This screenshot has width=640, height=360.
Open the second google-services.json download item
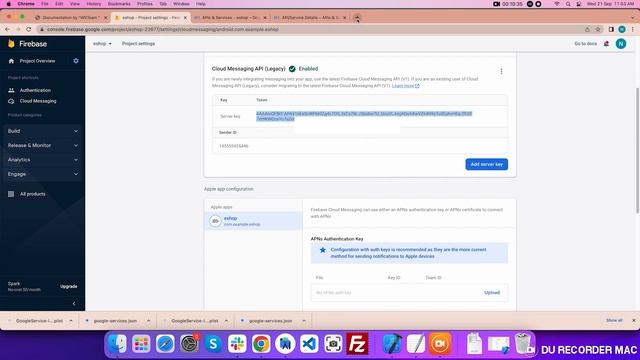[x=270, y=321]
